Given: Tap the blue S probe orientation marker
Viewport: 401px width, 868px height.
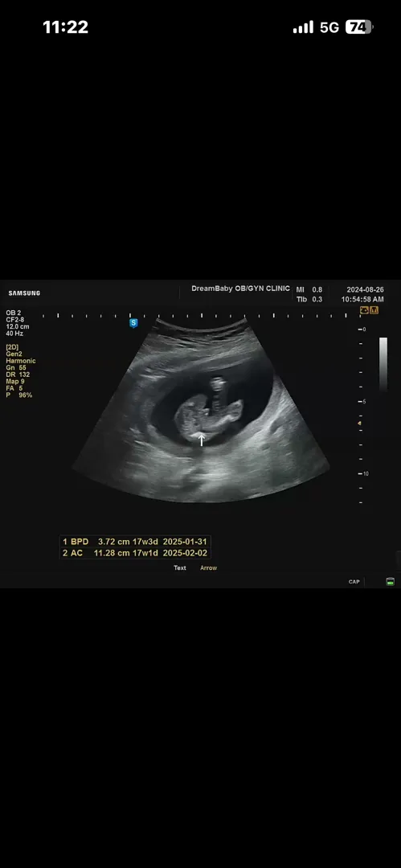Looking at the screenshot, I should coord(133,323).
